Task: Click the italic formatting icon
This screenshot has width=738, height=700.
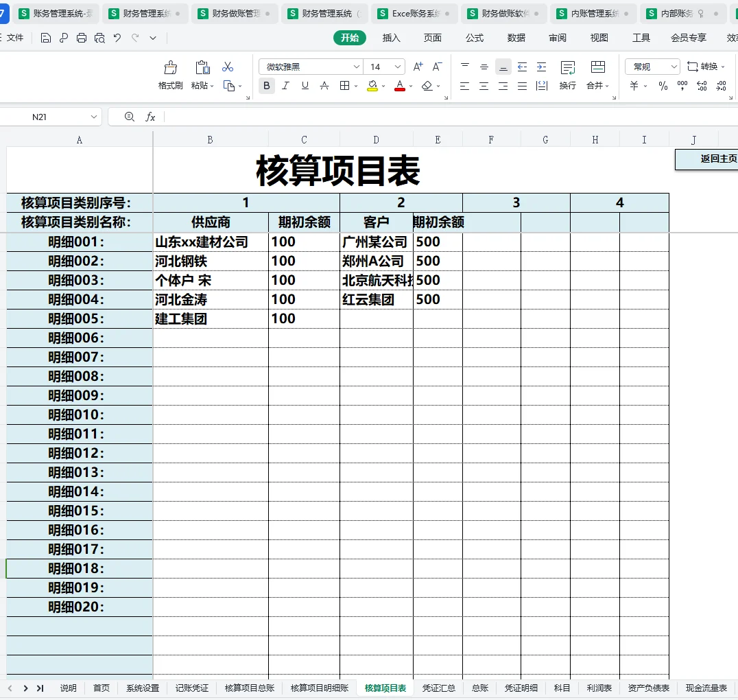Action: 285,86
